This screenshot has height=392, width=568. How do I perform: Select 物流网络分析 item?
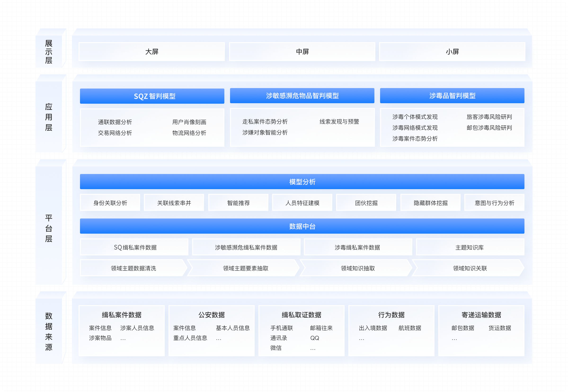189,133
